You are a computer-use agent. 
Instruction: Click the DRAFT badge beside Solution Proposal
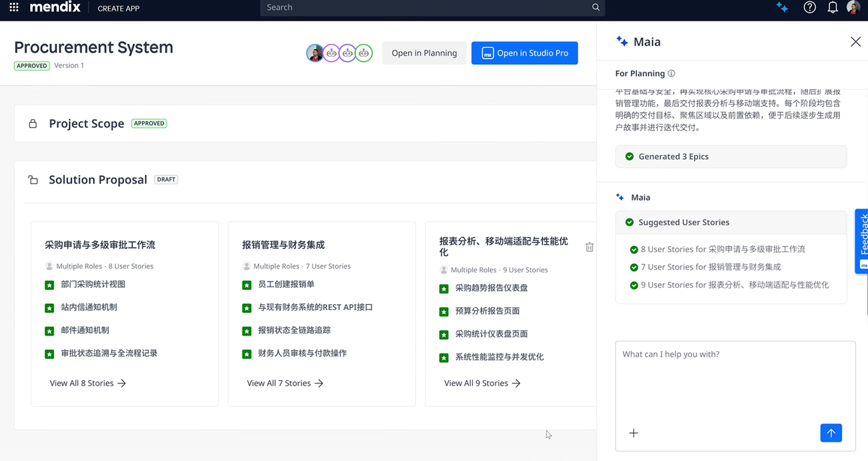point(166,180)
